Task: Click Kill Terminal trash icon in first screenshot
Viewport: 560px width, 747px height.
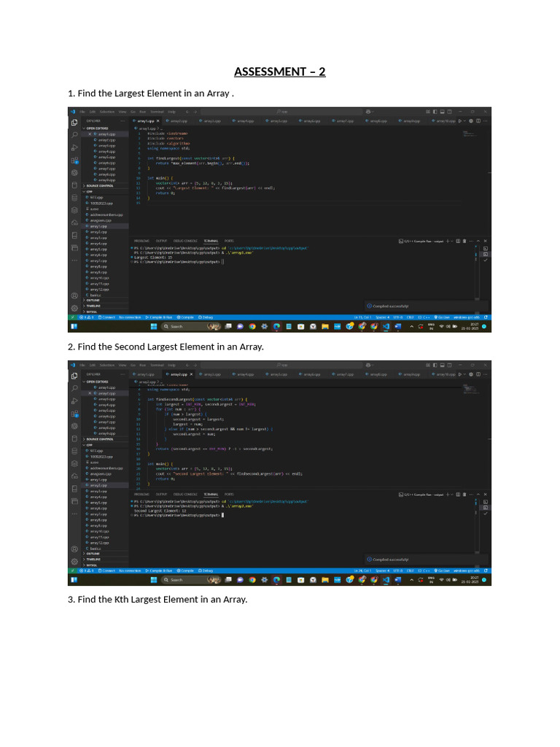Action: coord(464,241)
